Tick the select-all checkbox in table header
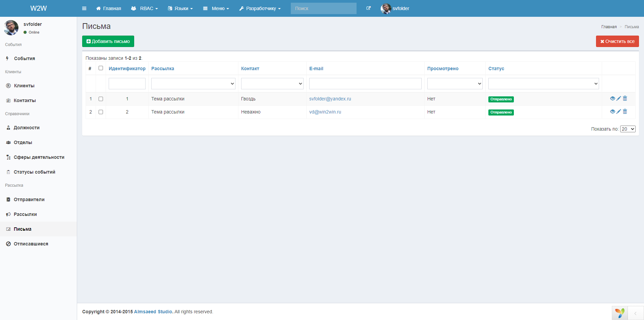The image size is (644, 320). (x=101, y=68)
